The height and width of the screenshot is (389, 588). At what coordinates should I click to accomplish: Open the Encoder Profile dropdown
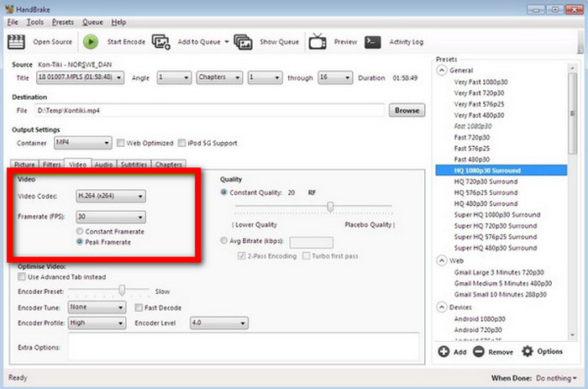click(x=97, y=323)
